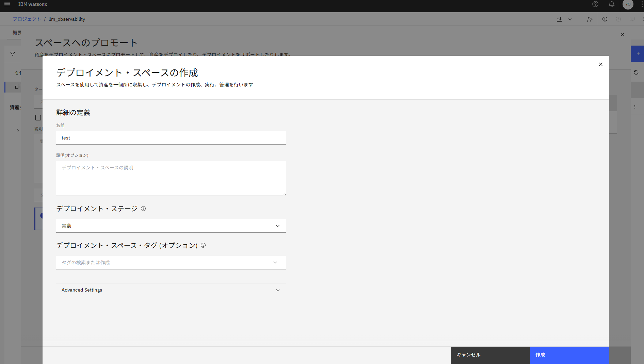This screenshot has width=644, height=364.
Task: Close the Create deployment space dialog
Action: pos(601,64)
